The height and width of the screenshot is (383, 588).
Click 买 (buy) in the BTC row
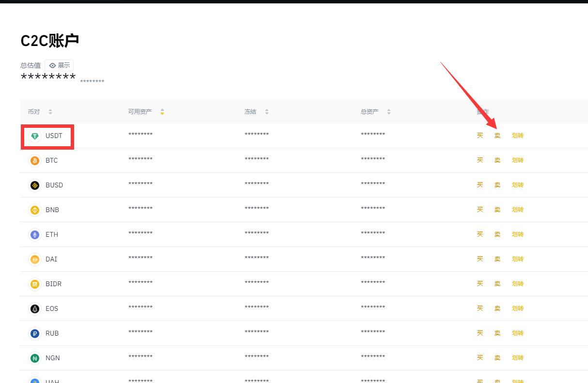point(480,160)
